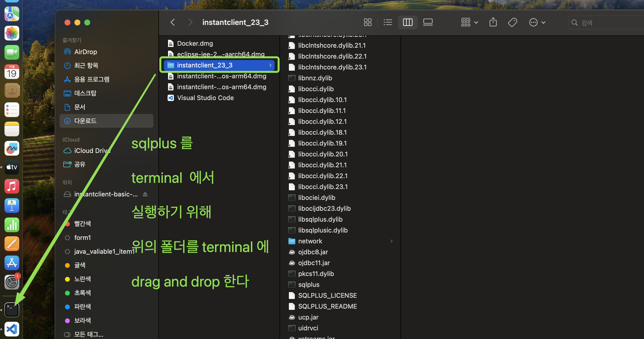The height and width of the screenshot is (339, 644).
Task: Switch to list view mode
Action: pos(387,22)
